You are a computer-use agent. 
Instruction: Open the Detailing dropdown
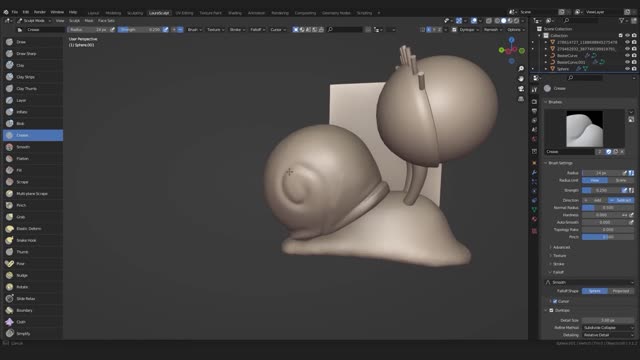coord(608,335)
